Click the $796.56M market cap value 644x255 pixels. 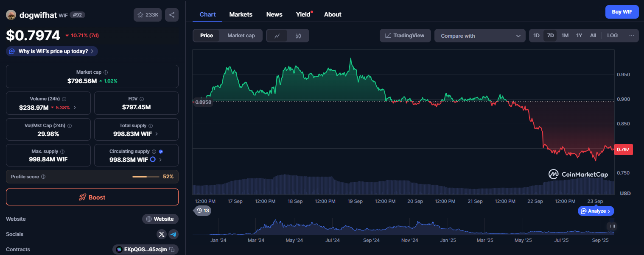coord(82,81)
